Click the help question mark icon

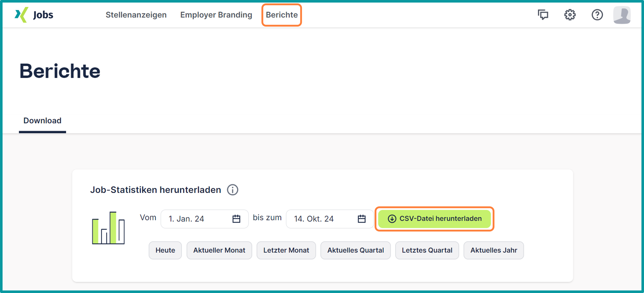pos(597,15)
